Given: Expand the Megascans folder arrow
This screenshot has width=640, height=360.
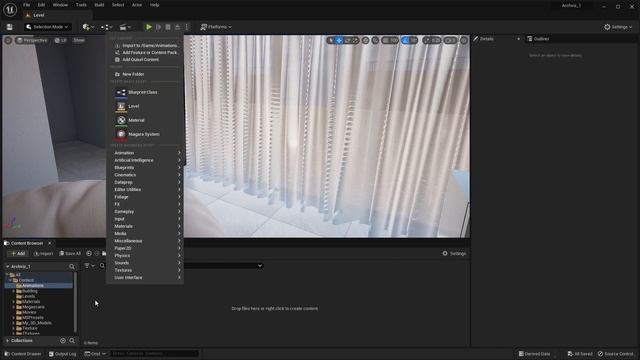Looking at the screenshot, I should [13, 307].
